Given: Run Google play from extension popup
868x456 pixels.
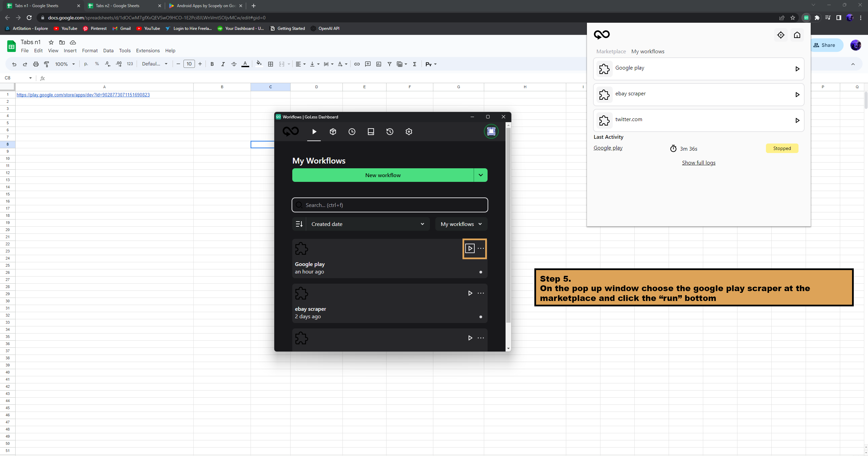Looking at the screenshot, I should click(x=797, y=69).
